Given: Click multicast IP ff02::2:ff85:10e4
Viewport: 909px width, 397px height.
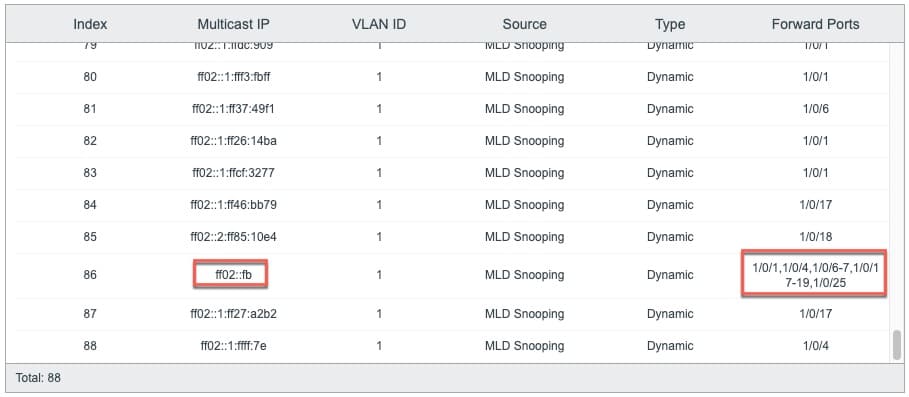Looking at the screenshot, I should coord(234,236).
